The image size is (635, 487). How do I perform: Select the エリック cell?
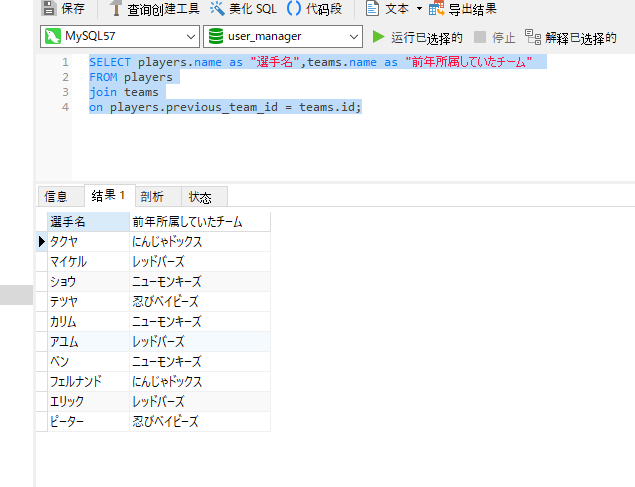pyautogui.click(x=88, y=402)
